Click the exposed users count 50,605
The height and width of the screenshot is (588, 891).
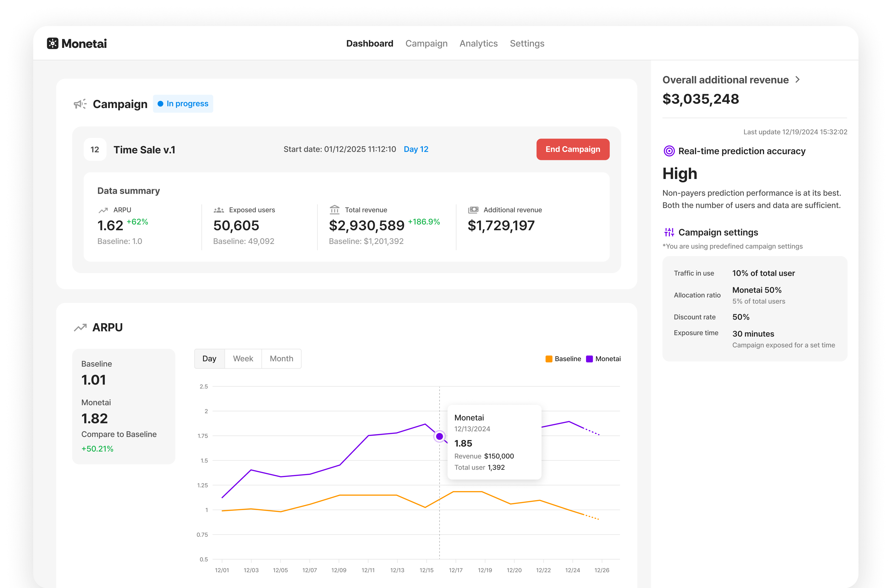tap(236, 225)
